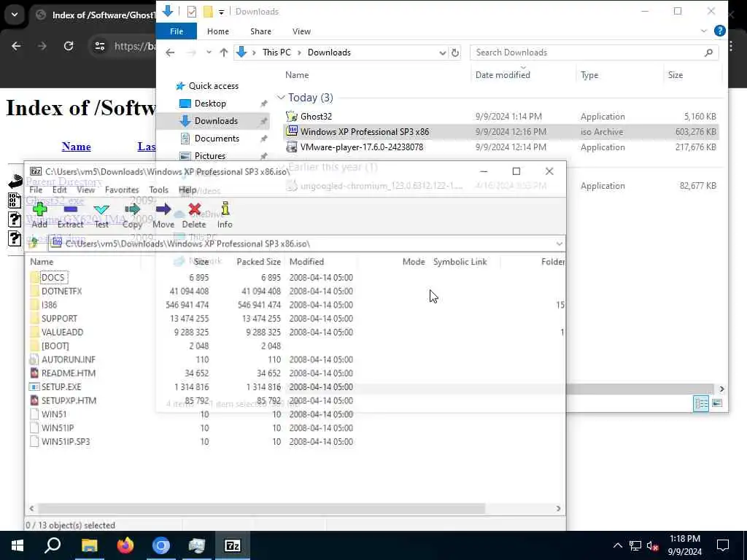This screenshot has width=747, height=560.
Task: Open Firefox from the taskbar
Action: [x=125, y=545]
